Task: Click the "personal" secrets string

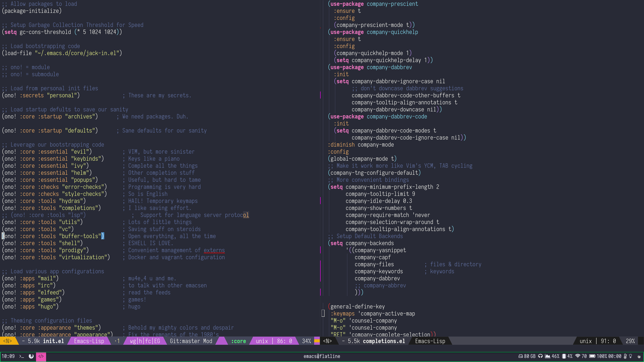Action: (x=62, y=96)
